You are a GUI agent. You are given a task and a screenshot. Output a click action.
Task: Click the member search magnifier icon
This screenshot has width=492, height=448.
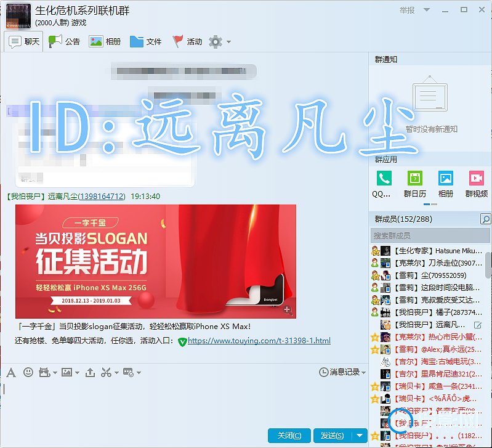pos(485,219)
